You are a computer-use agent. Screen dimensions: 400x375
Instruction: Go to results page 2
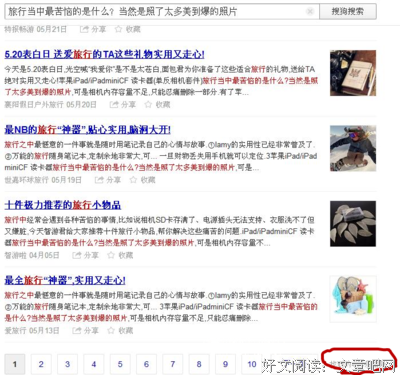pyautogui.click(x=41, y=364)
